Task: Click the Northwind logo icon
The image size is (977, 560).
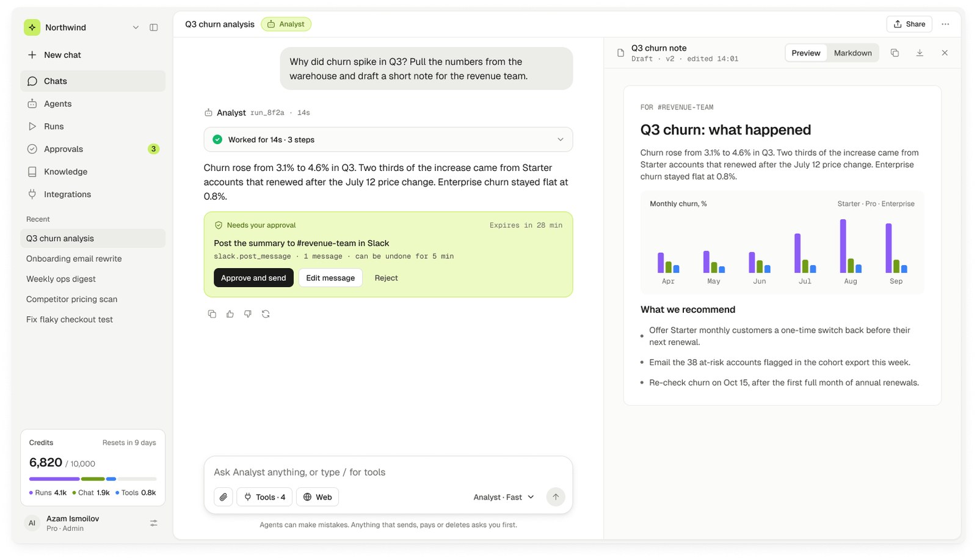Action: pyautogui.click(x=32, y=27)
